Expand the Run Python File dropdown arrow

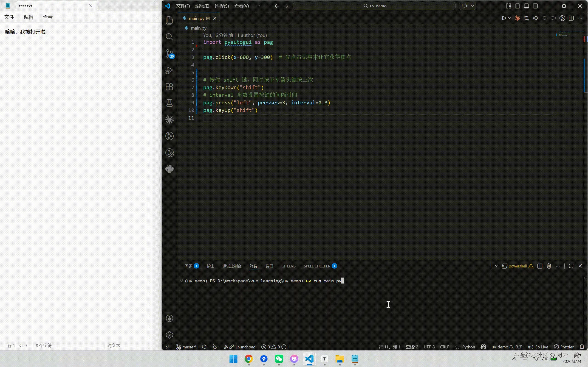pyautogui.click(x=509, y=18)
